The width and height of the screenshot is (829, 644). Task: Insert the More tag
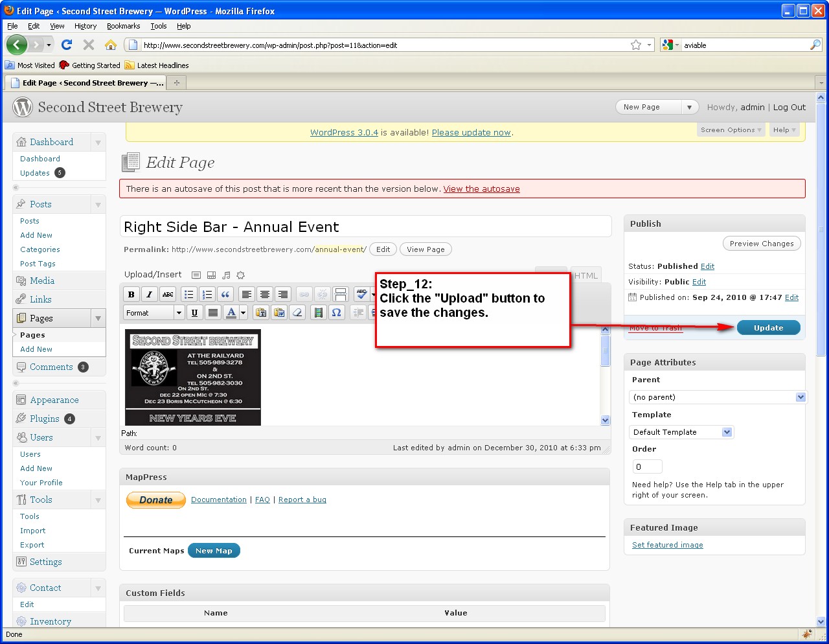coord(340,294)
